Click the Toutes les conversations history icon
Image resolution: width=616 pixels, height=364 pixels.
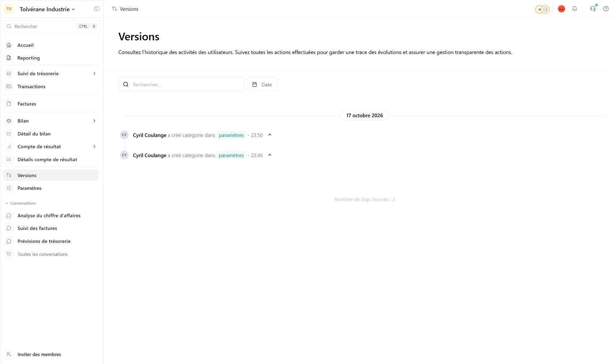pyautogui.click(x=9, y=254)
